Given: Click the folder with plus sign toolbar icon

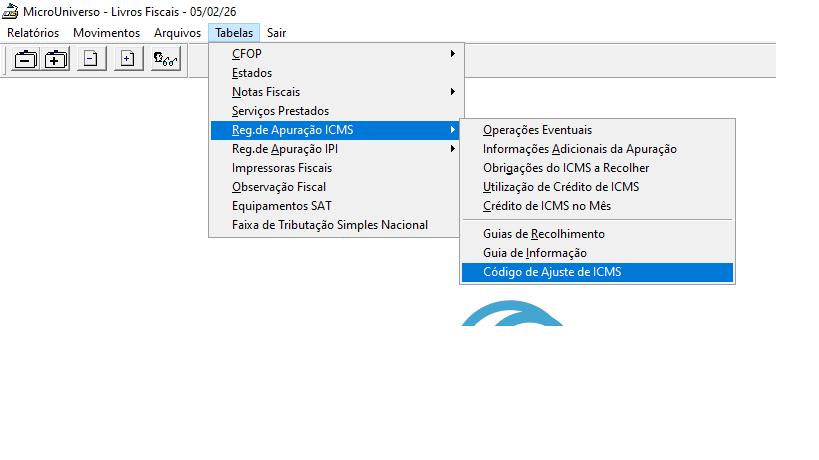Looking at the screenshot, I should (x=56, y=60).
